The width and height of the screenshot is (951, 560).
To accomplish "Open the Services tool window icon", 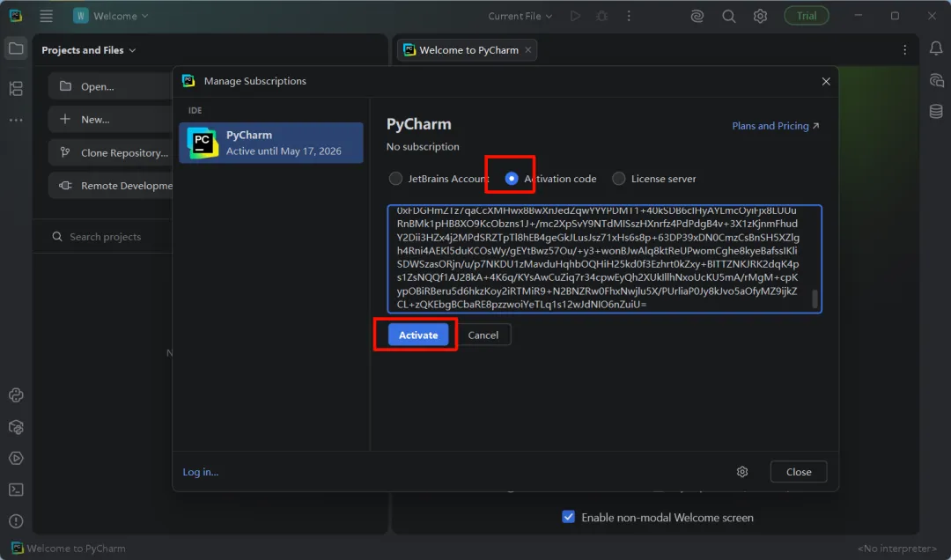I will pyautogui.click(x=16, y=458).
